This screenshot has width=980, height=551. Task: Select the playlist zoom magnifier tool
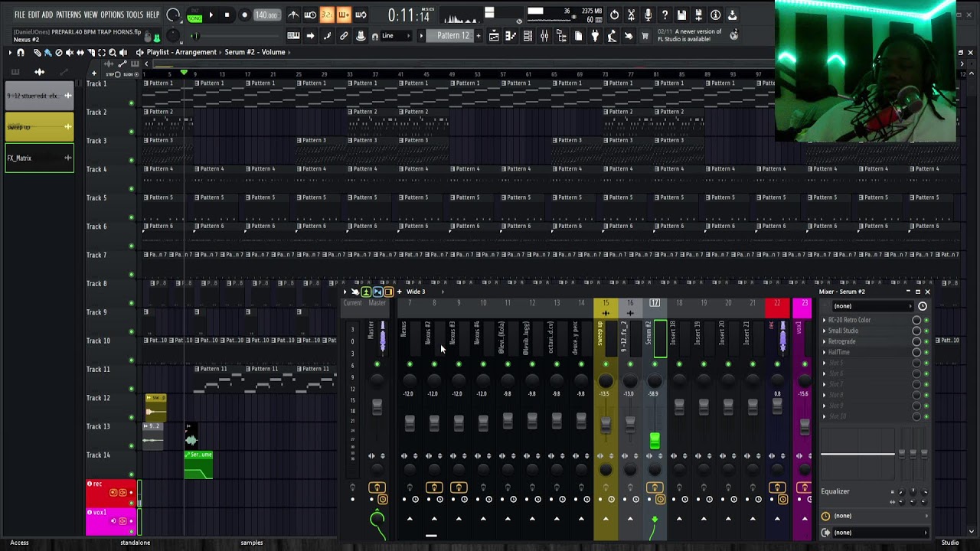click(112, 52)
